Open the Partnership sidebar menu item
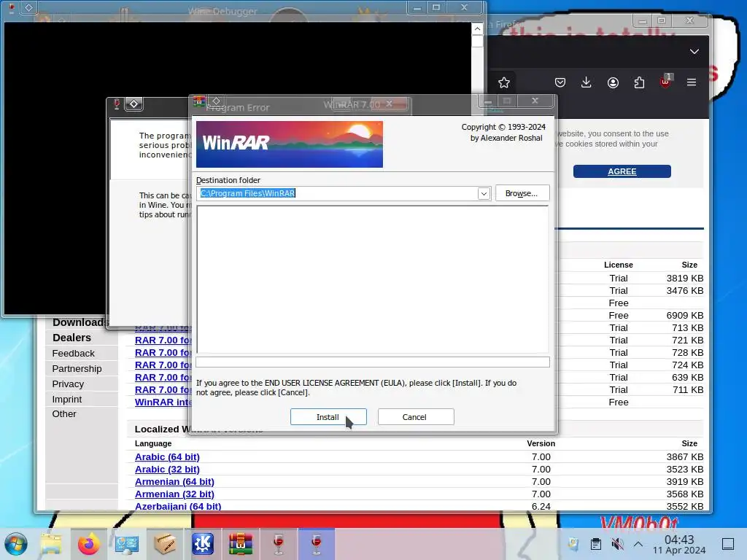Viewport: 747px width, 560px height. [x=77, y=368]
